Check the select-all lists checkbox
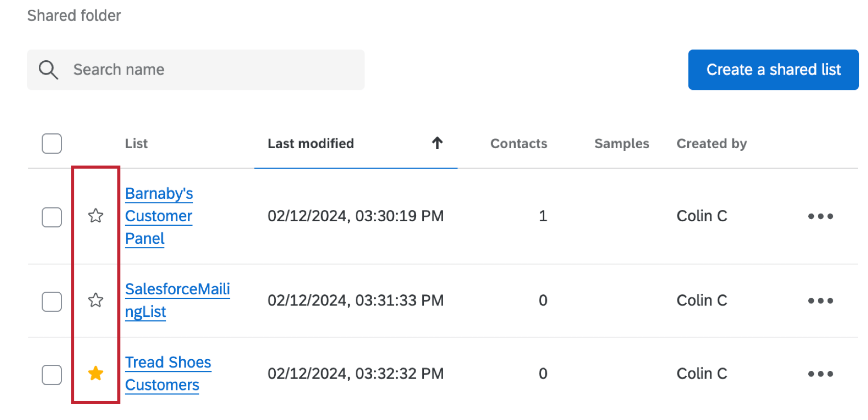This screenshot has height=420, width=868. point(52,144)
